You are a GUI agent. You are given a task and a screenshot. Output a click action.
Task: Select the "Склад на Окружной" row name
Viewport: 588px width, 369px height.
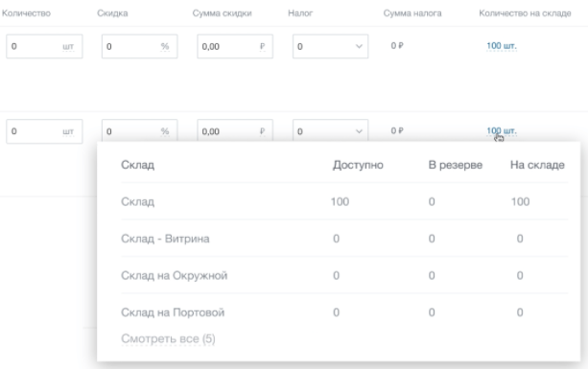tap(174, 275)
